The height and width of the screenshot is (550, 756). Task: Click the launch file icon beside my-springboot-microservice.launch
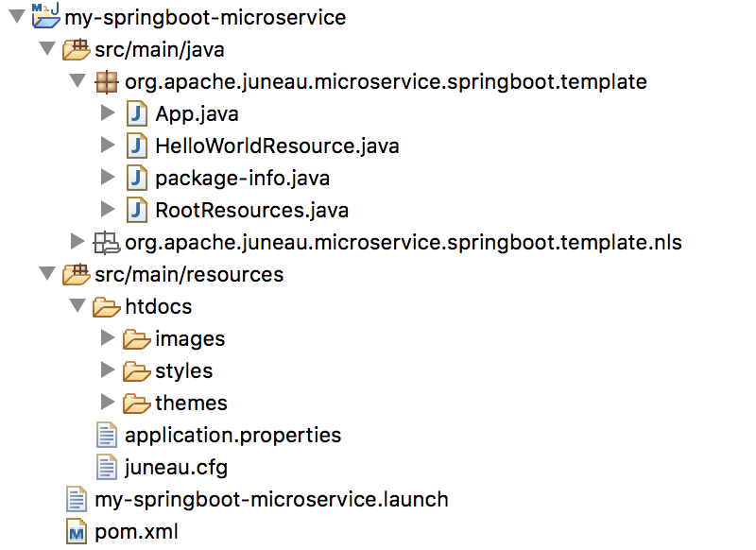(73, 499)
